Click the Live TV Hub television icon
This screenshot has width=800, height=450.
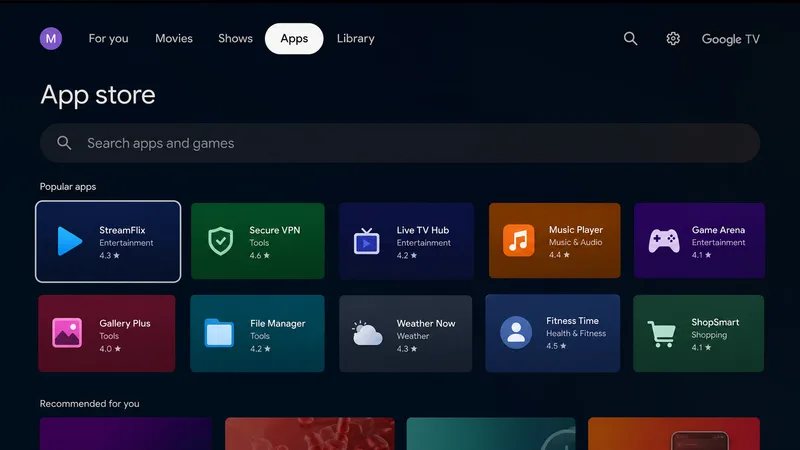366,241
